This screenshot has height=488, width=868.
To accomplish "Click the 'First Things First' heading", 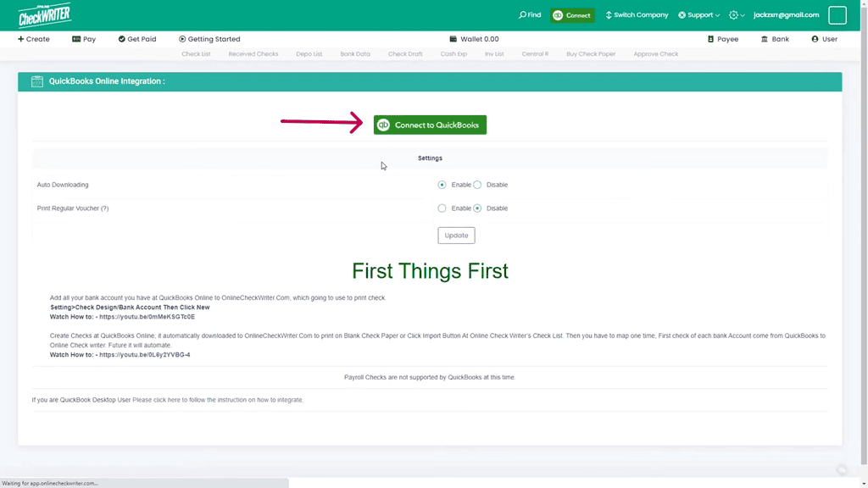I will (x=430, y=271).
